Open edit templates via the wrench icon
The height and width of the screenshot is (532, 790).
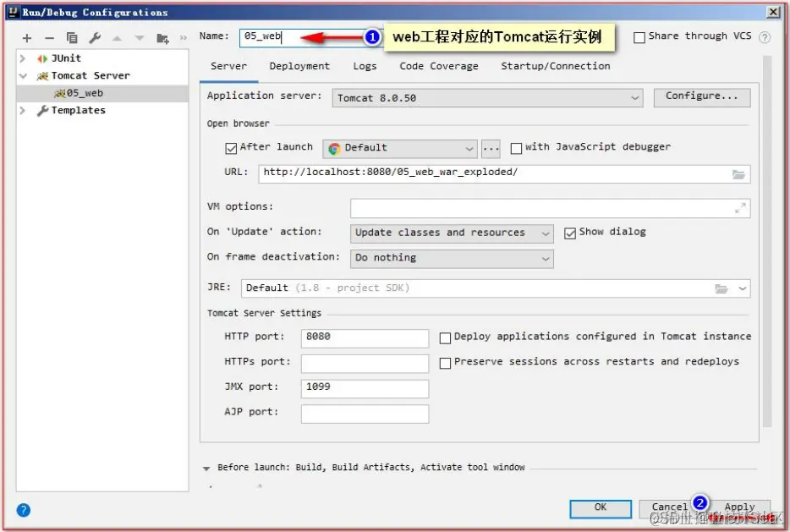pos(95,38)
